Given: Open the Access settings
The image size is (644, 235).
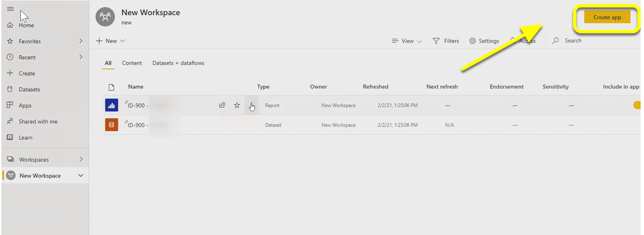Looking at the screenshot, I should coord(523,41).
